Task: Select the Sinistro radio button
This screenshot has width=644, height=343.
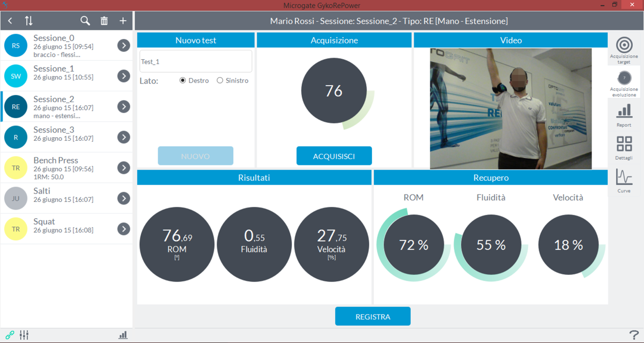Action: (220, 81)
